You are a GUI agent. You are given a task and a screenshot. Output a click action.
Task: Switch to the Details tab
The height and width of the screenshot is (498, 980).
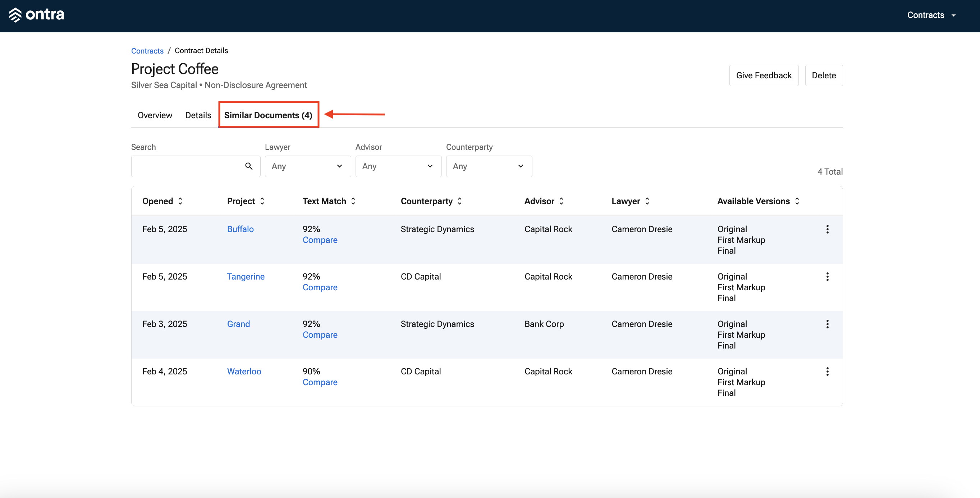[x=198, y=115]
